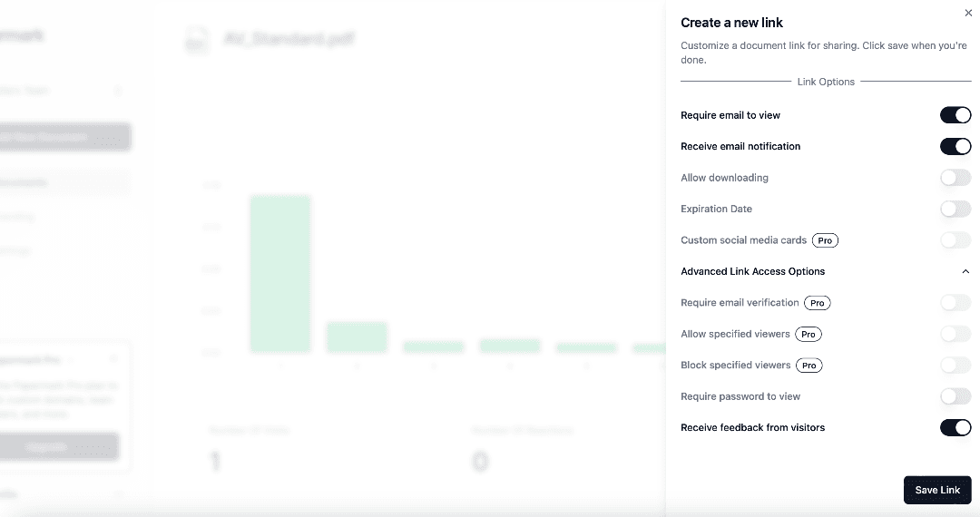The height and width of the screenshot is (517, 980).
Task: Enable Require password to view
Action: 955,396
